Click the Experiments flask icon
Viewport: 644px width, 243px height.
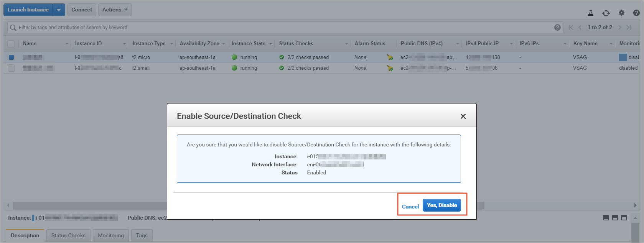point(590,13)
